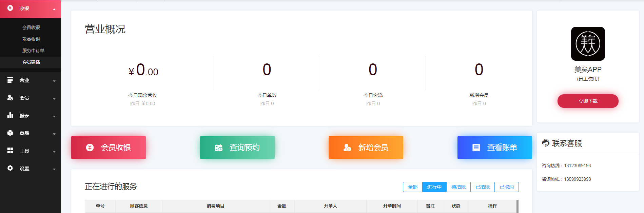Click the 状态 column header
The height and width of the screenshot is (213, 644).
coord(456,206)
